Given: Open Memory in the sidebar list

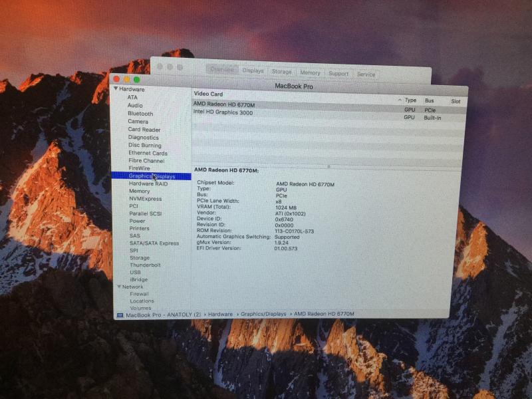Looking at the screenshot, I should 140,191.
